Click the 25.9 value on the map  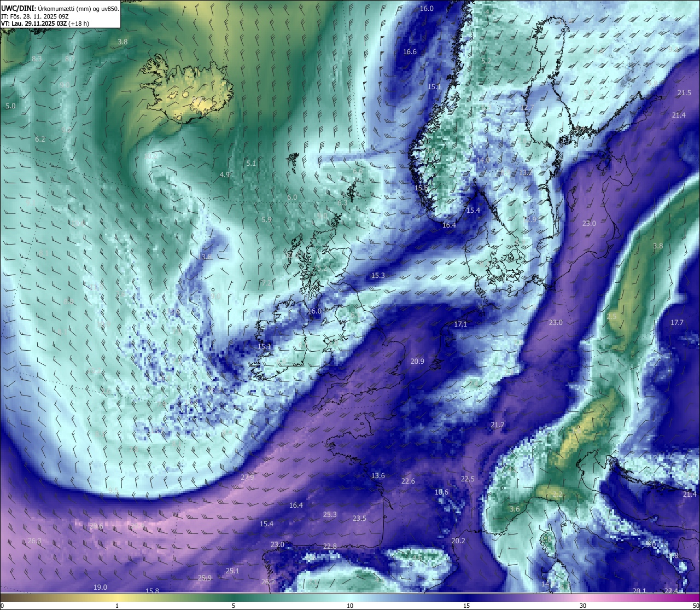pos(205,578)
